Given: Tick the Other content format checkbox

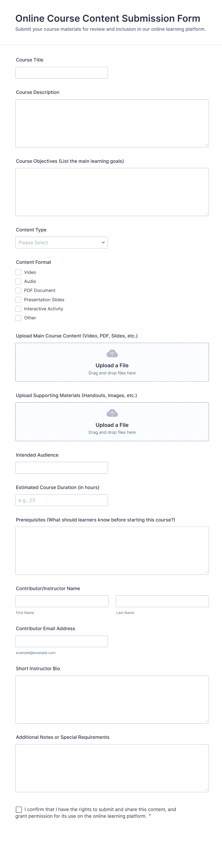Looking at the screenshot, I should click(x=19, y=318).
